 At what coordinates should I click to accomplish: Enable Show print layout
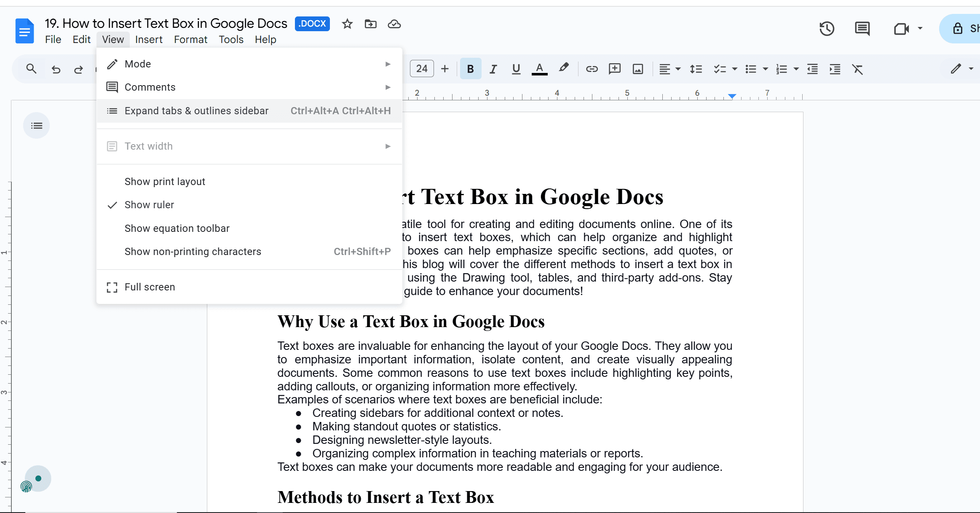point(249,182)
